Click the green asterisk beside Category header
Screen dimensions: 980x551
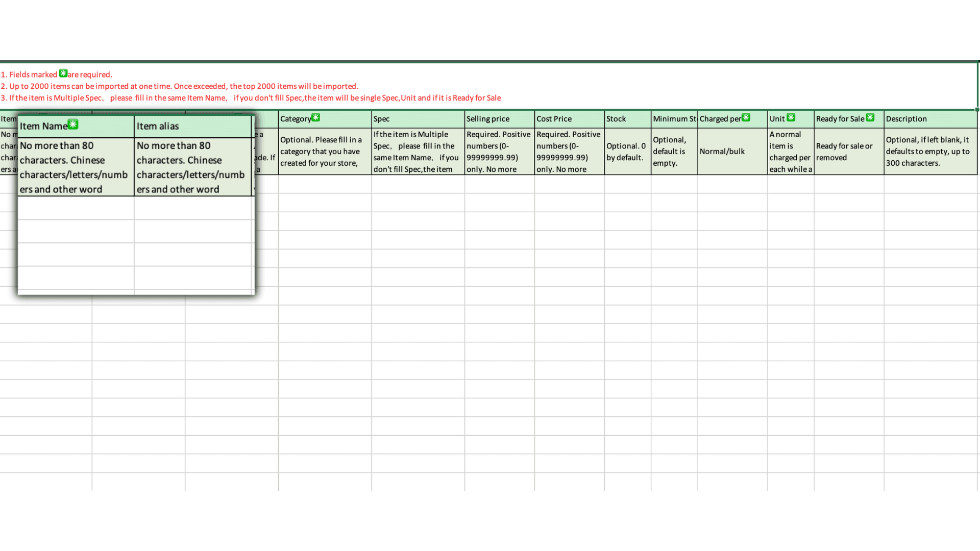click(316, 118)
